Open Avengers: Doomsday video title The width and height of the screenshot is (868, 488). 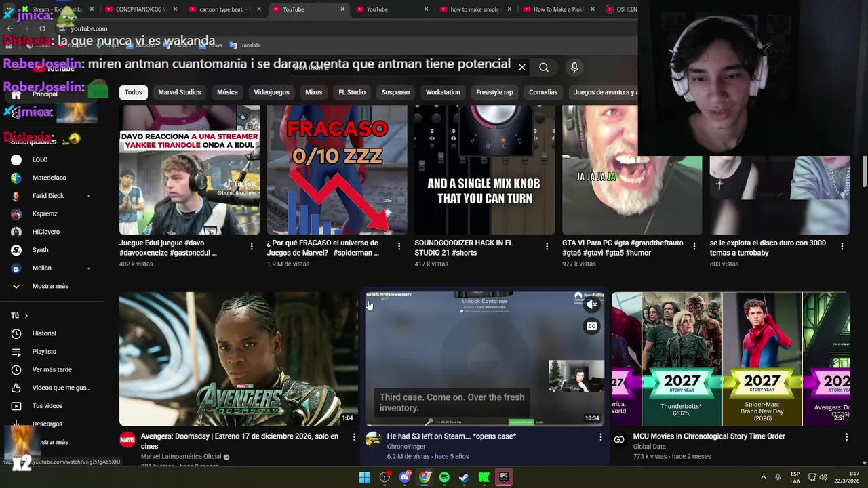pos(239,441)
